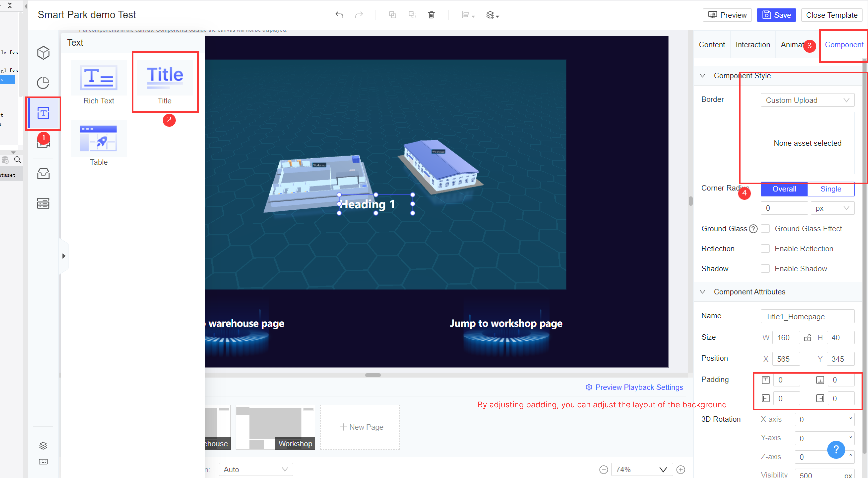
Task: Open the corner radius px unit dropdown
Action: (x=832, y=208)
